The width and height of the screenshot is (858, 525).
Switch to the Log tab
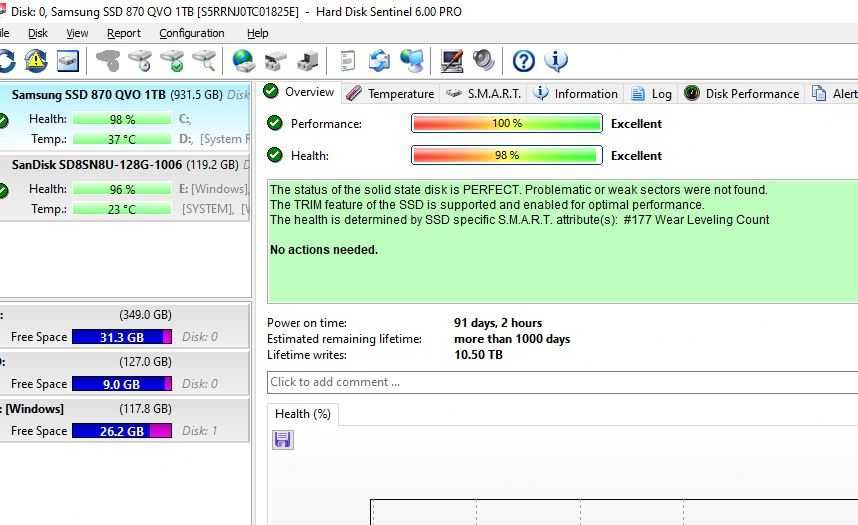tap(652, 94)
